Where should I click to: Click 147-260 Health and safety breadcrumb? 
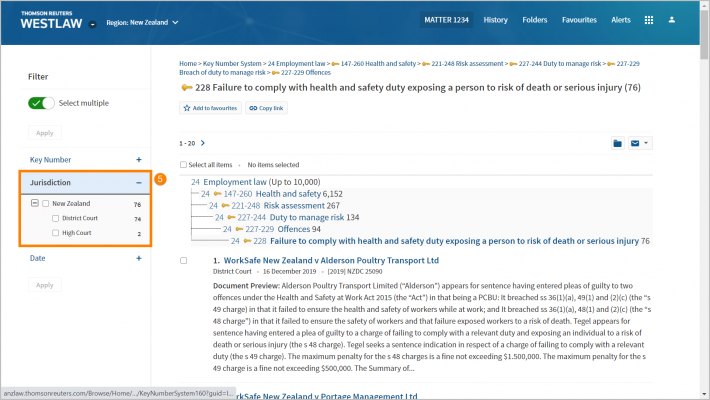pos(378,63)
